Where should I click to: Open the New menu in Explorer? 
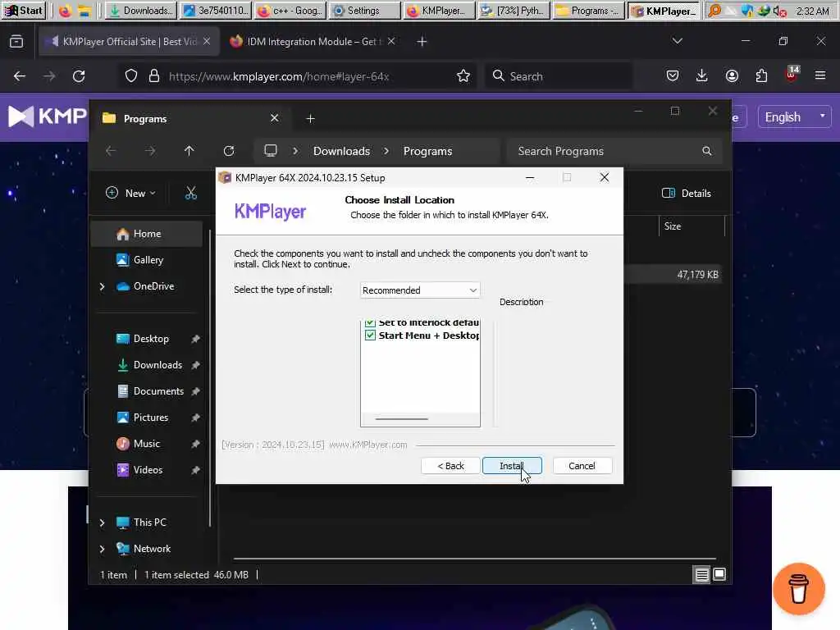[x=130, y=193]
